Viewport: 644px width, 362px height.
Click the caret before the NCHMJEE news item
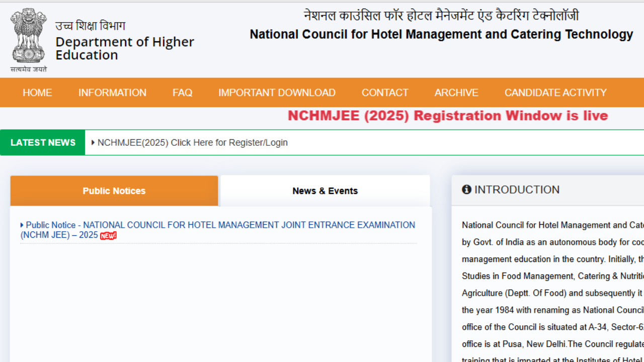[93, 143]
